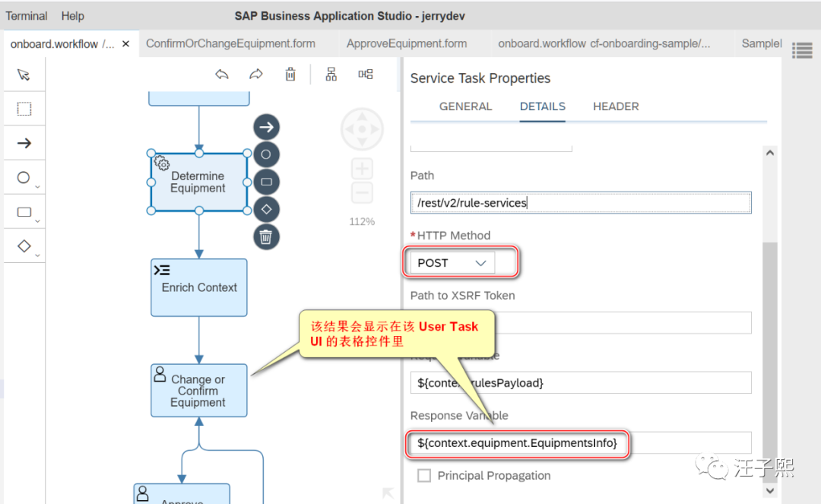Close the onboard.workflow tab

(125, 44)
